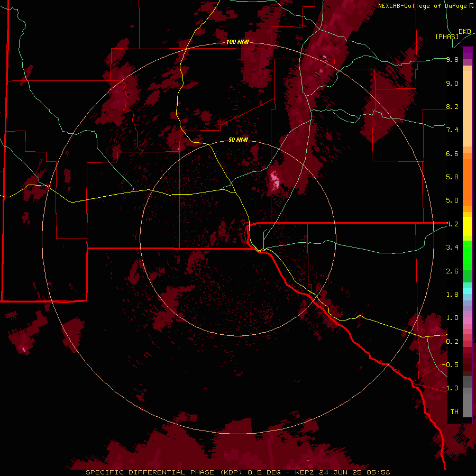Screen dimensions: 476x476
Task: Select the 7.4 legend value
Action: coord(452,130)
